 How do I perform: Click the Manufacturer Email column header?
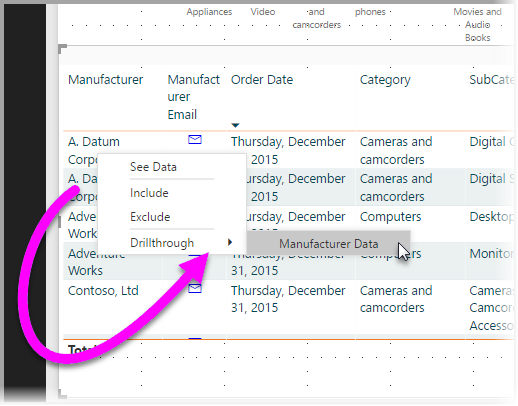(x=193, y=97)
